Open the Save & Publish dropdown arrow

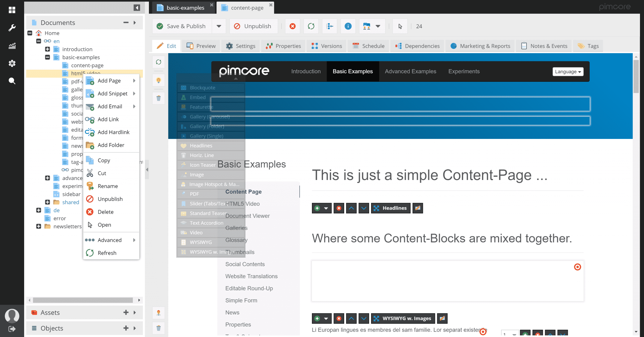click(219, 26)
